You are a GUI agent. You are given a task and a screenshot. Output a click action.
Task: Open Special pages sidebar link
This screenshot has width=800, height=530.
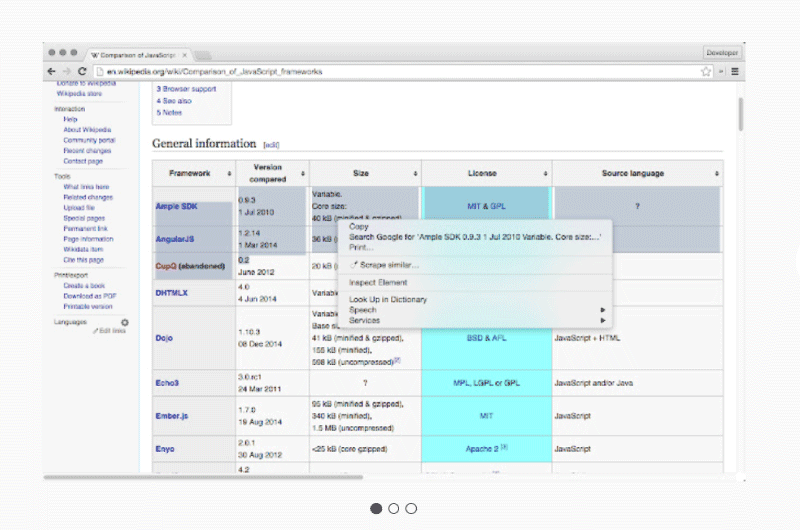pos(84,218)
